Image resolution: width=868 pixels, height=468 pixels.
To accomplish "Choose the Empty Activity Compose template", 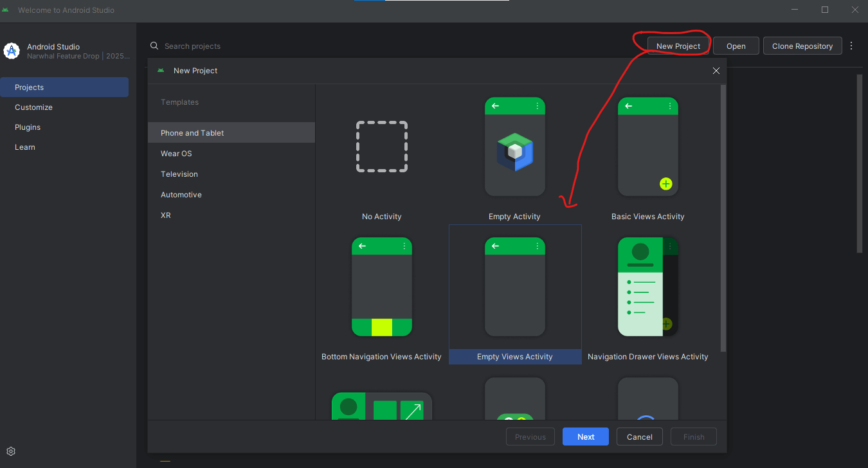I will [514, 147].
